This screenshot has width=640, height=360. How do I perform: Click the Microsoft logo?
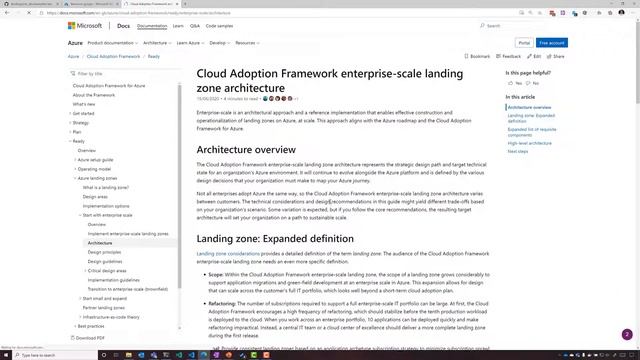pyautogui.click(x=85, y=26)
